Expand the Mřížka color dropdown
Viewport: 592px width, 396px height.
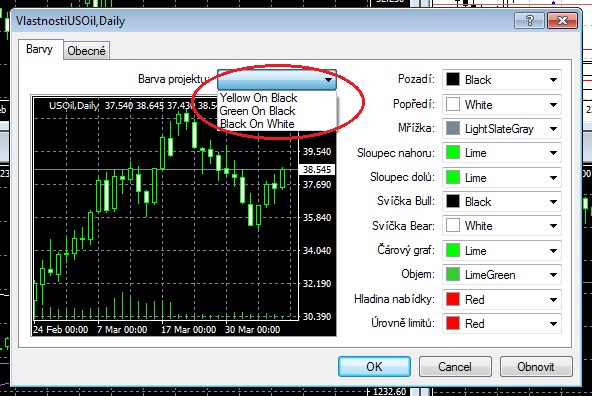[x=553, y=129]
